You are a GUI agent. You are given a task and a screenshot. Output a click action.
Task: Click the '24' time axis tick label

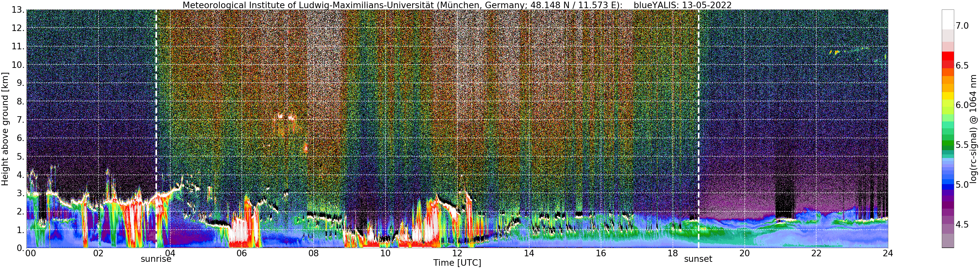(888, 253)
